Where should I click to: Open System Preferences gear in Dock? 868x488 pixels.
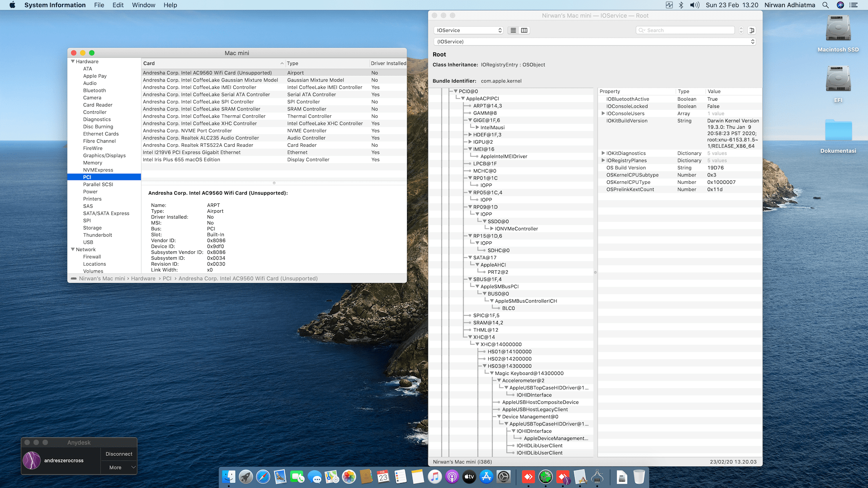click(x=504, y=477)
